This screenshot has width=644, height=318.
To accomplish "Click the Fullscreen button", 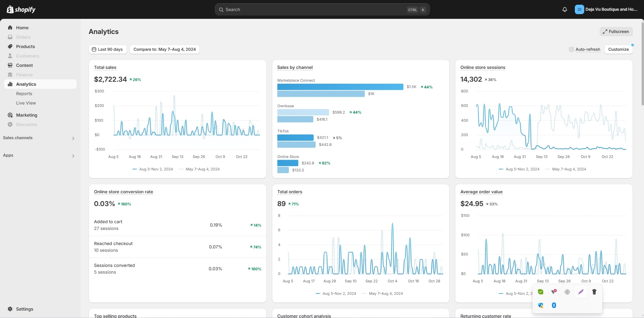I will 616,32.
